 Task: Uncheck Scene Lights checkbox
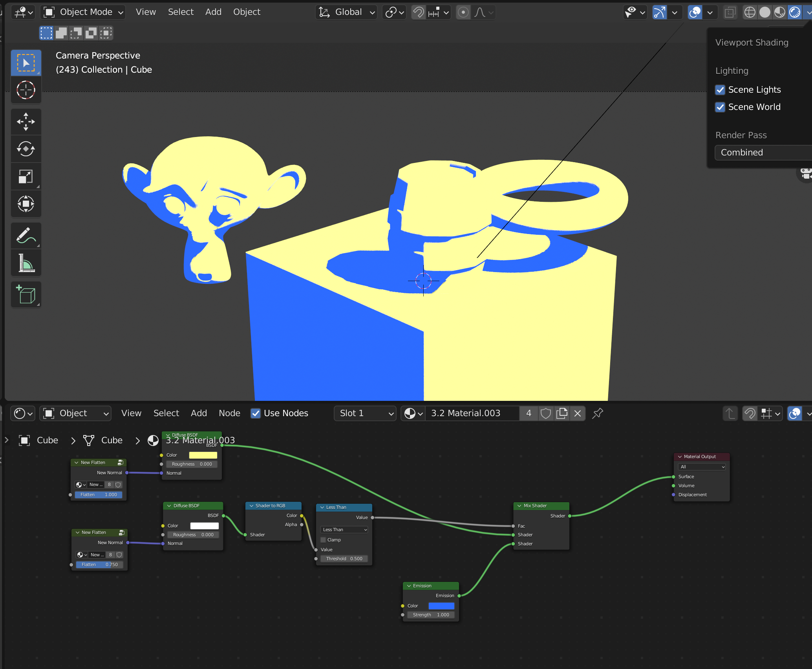[x=720, y=90]
